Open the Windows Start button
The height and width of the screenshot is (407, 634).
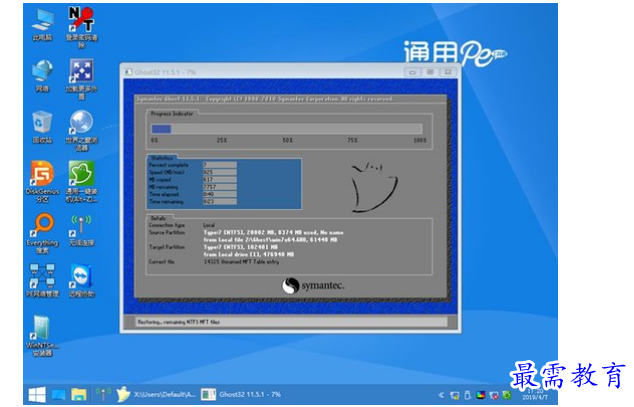(x=37, y=394)
